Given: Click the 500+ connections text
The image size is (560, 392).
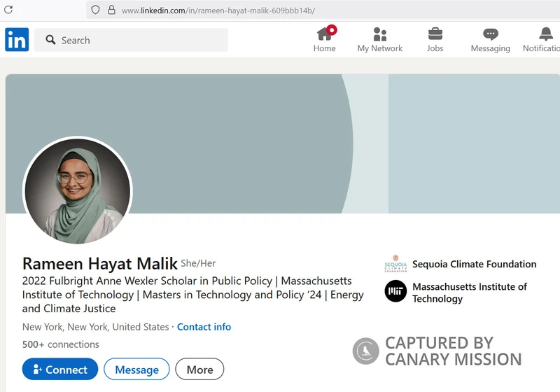Looking at the screenshot, I should click(61, 344).
